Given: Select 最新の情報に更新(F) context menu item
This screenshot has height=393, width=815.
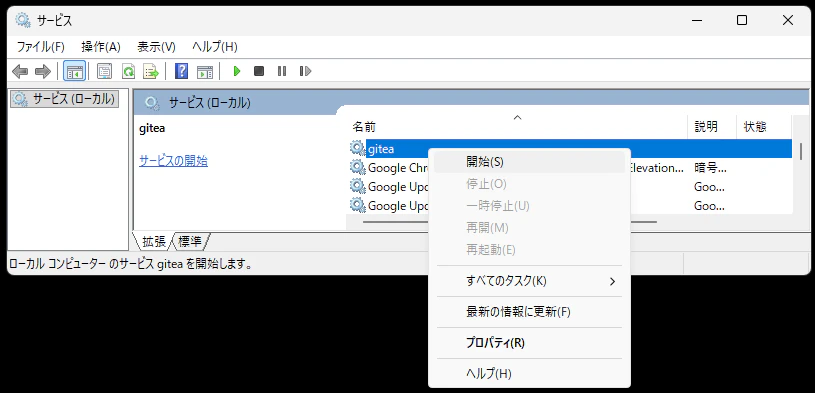Looking at the screenshot, I should [x=529, y=312].
